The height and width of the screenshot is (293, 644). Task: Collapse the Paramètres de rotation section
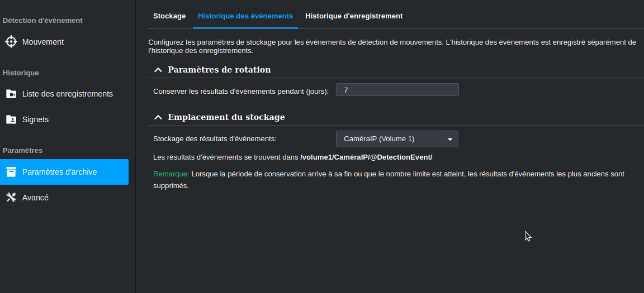(x=158, y=70)
